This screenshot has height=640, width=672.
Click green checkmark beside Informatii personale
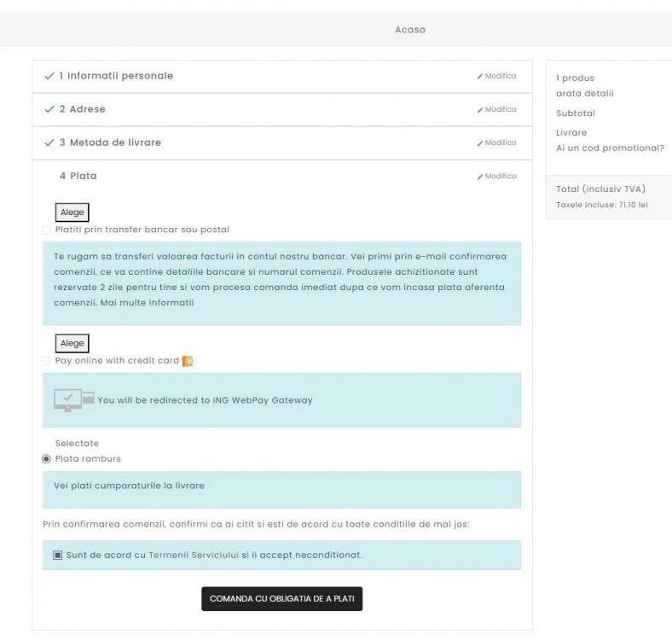[49, 76]
